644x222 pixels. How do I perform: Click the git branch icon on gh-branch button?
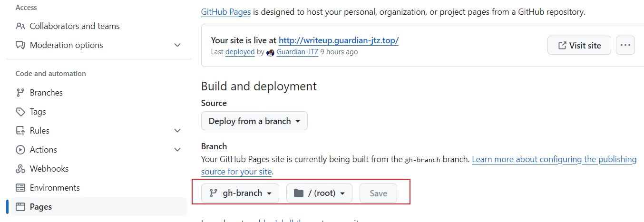point(214,193)
